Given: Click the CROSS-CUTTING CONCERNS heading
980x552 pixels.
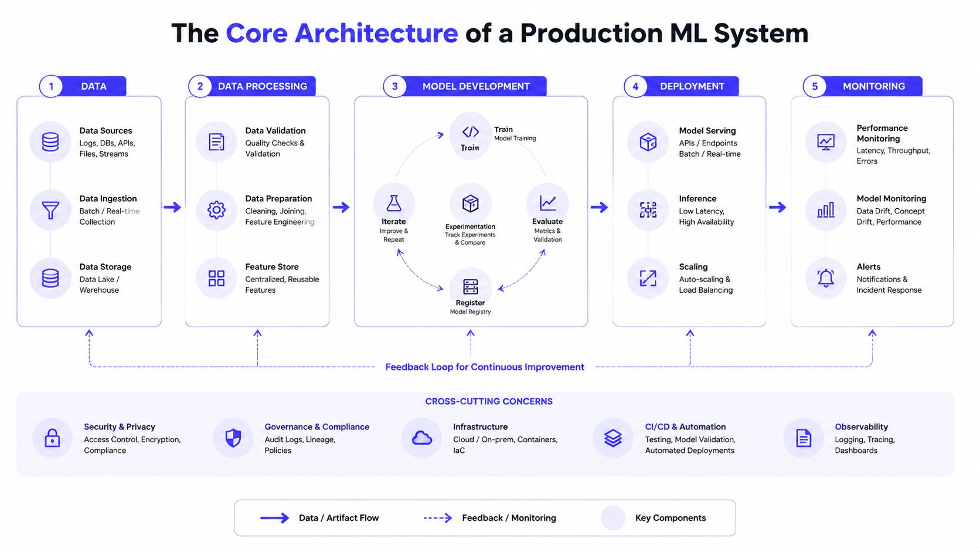Looking at the screenshot, I should (x=489, y=401).
